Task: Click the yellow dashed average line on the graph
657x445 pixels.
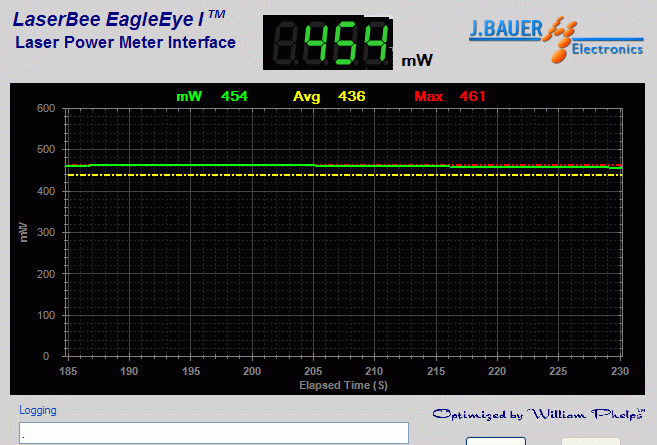Action: click(x=344, y=175)
